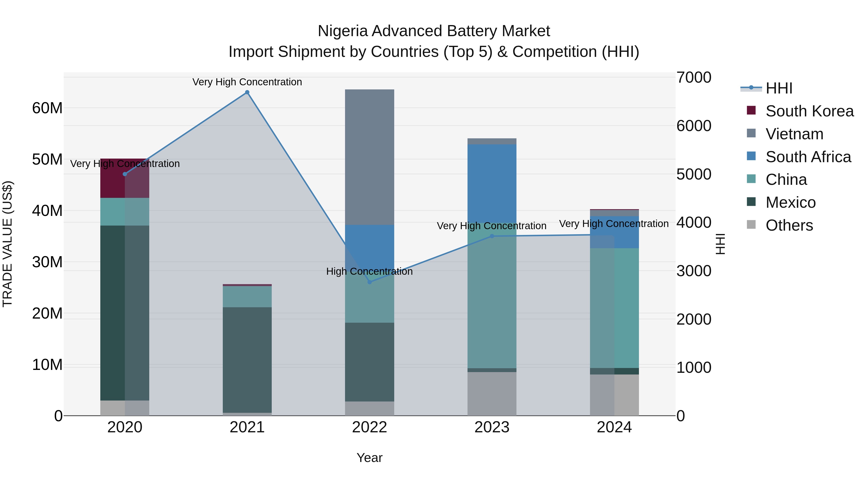Click the 'Import Shipment by Countries' subtitle line

pos(434,52)
